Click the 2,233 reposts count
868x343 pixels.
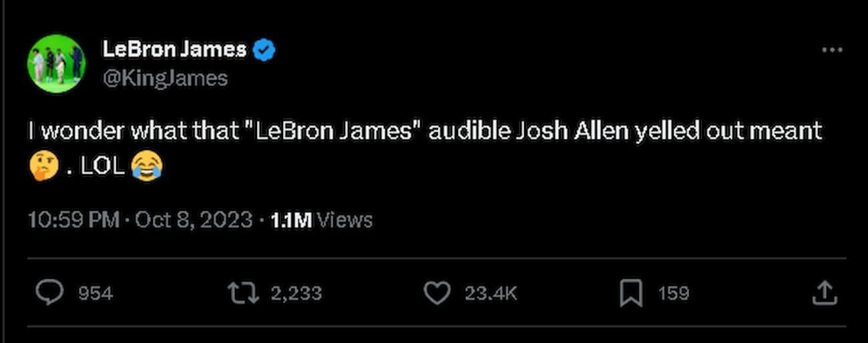[296, 293]
